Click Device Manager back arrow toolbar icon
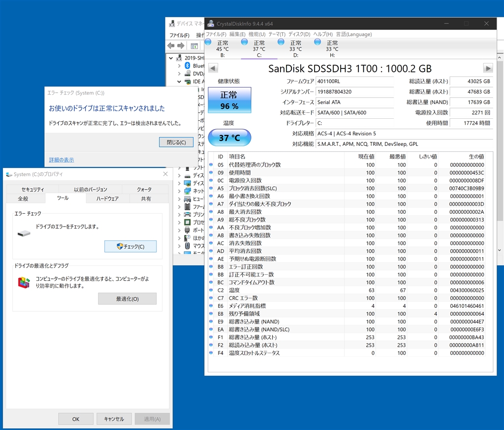504x430 pixels. [x=171, y=46]
